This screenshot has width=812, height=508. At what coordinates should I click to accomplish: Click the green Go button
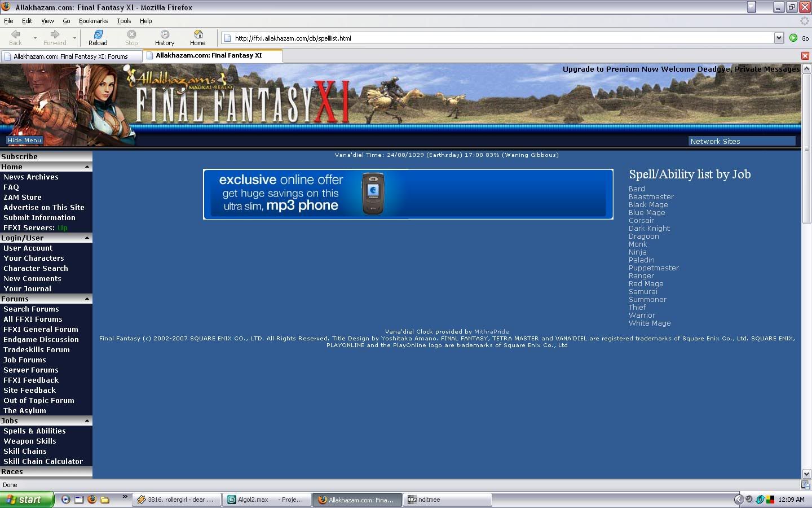point(799,38)
